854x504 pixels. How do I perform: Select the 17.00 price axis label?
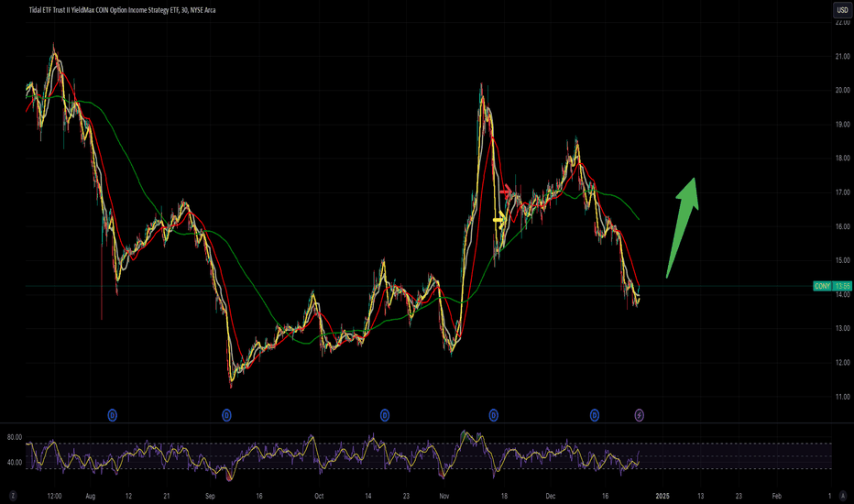(x=843, y=192)
